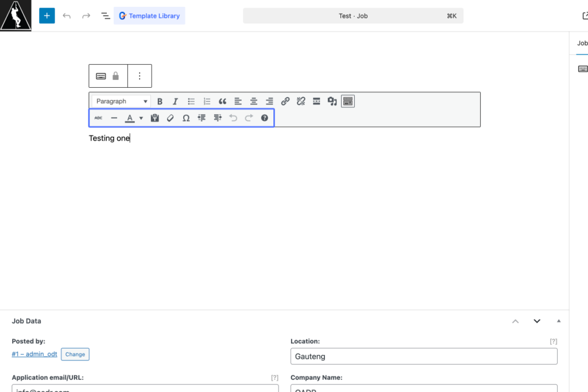Toggle numbered list
The height and width of the screenshot is (392, 588).
(x=207, y=101)
